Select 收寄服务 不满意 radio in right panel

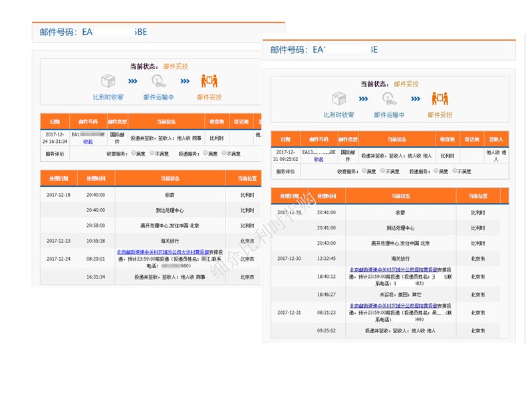pos(383,171)
